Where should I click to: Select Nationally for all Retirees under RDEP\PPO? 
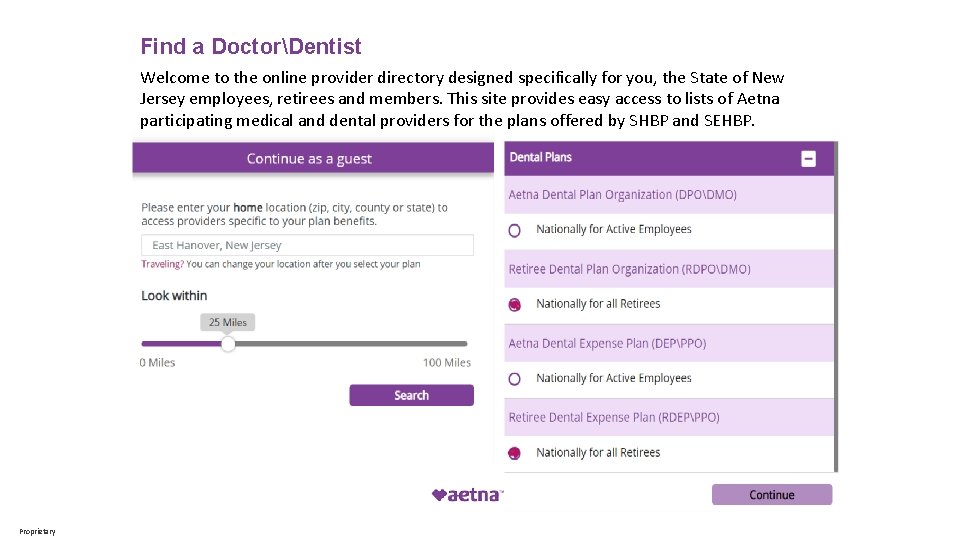click(x=514, y=453)
